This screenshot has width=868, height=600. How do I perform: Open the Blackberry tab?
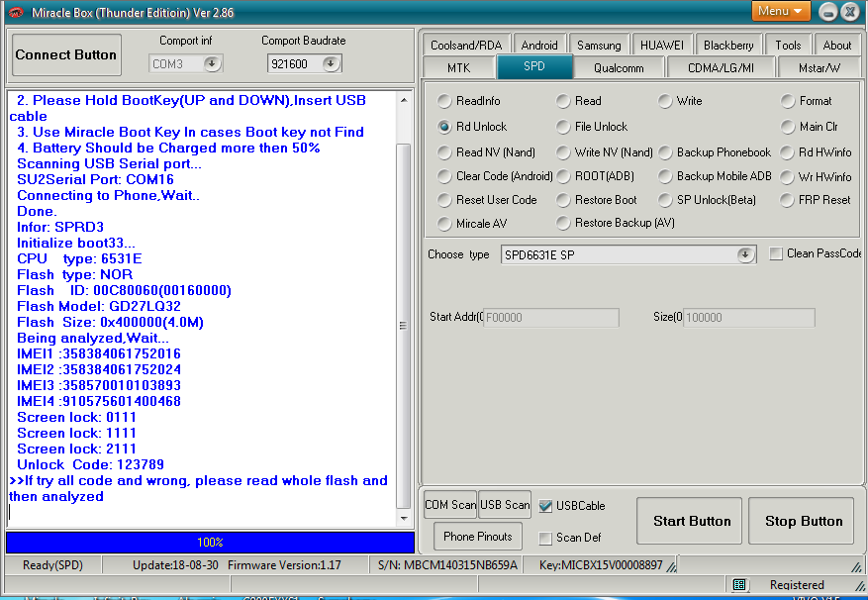click(x=728, y=45)
